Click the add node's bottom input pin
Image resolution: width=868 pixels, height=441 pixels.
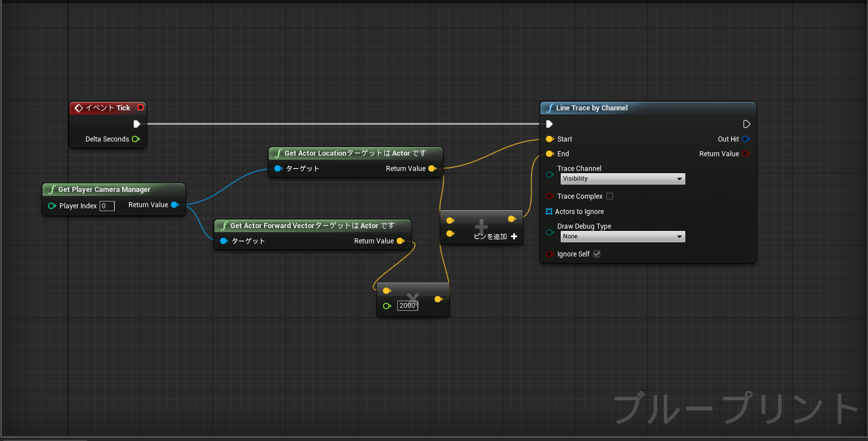tap(450, 234)
